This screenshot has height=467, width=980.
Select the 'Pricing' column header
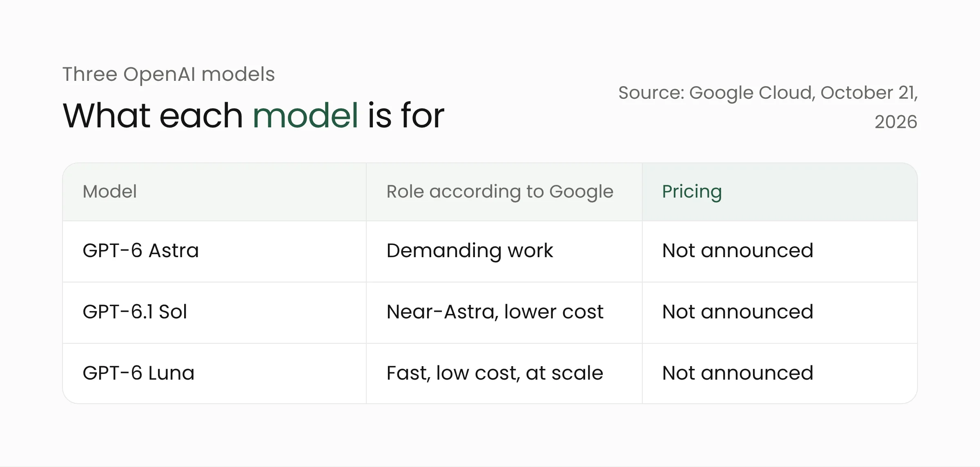coord(780,192)
